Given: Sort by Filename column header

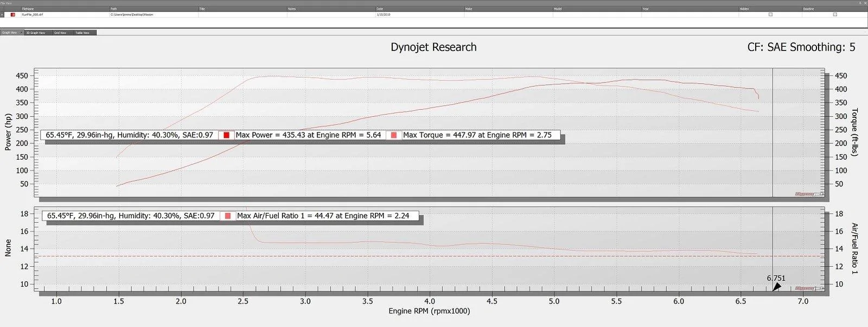Looking at the screenshot, I should point(65,9).
